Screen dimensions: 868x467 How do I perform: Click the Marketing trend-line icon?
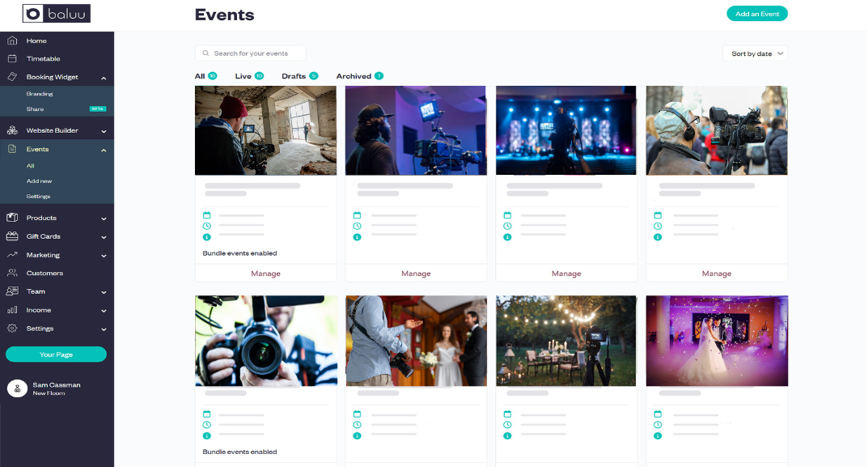coord(12,255)
